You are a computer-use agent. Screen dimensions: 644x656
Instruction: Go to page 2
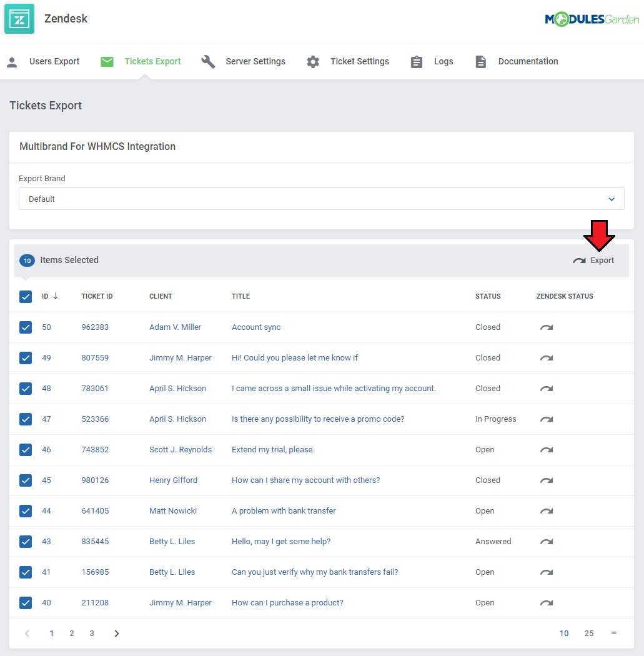coord(71,634)
